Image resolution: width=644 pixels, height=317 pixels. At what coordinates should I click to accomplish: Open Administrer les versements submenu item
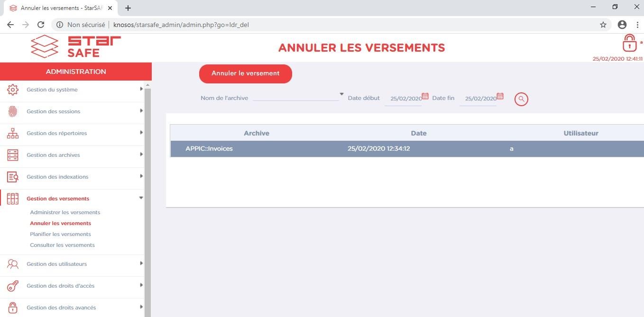pyautogui.click(x=65, y=212)
